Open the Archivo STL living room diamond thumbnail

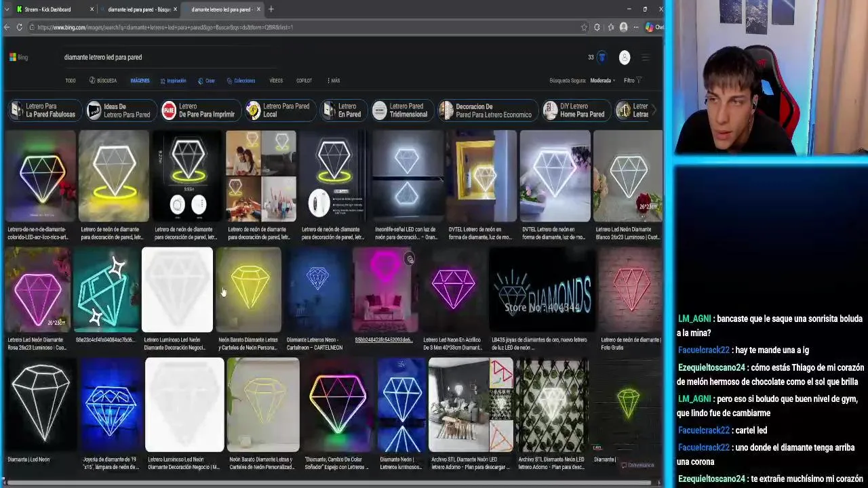[470, 405]
